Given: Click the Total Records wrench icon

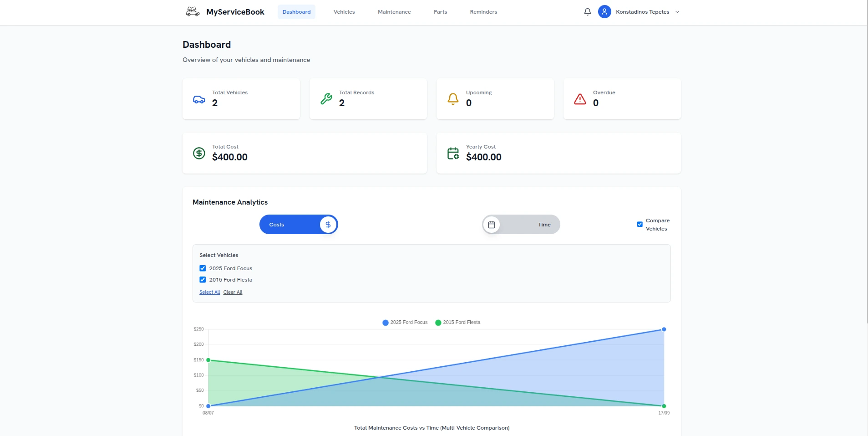Looking at the screenshot, I should coord(326,99).
